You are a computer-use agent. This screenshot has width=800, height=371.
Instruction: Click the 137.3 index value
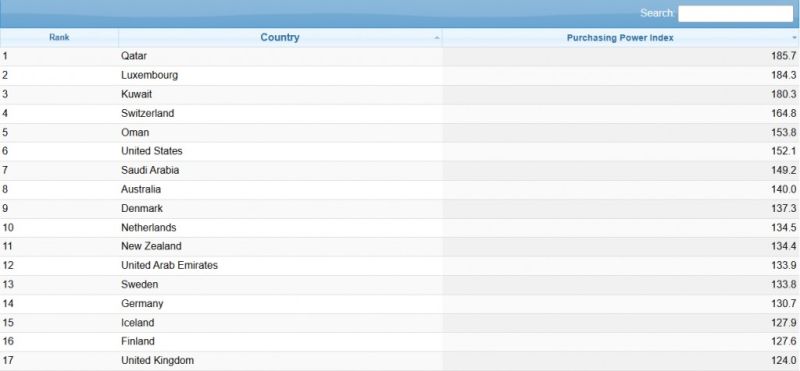(x=784, y=208)
